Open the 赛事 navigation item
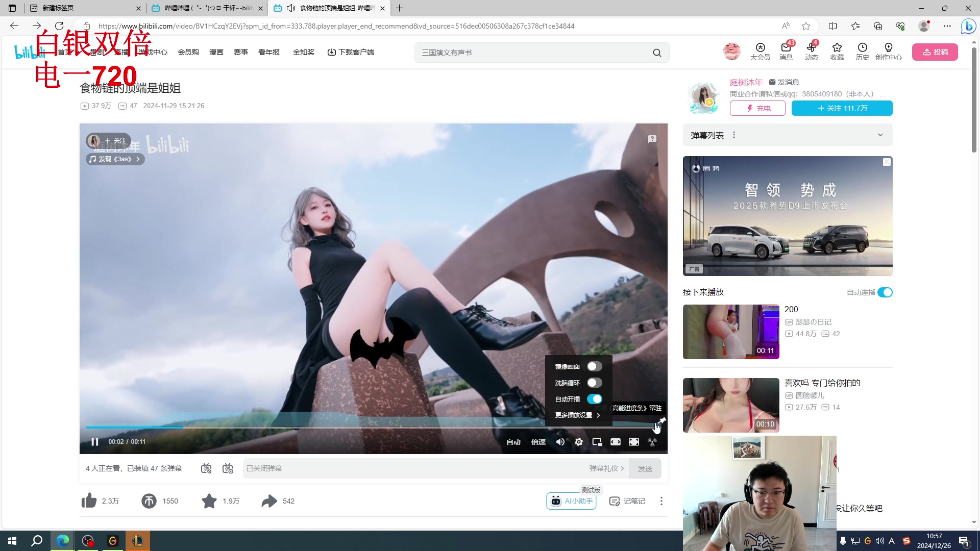Viewport: 980px width, 551px height. [241, 52]
